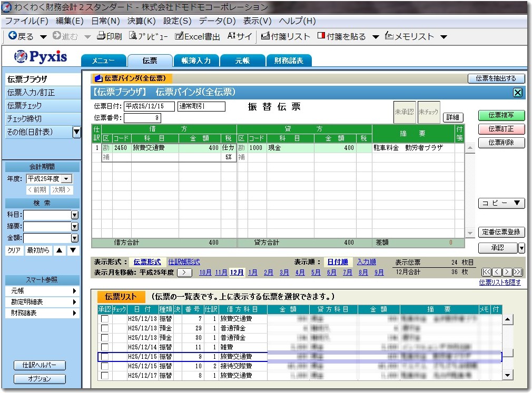Click the 伝票訂正 button
The height and width of the screenshot is (393, 532).
coord(501,129)
